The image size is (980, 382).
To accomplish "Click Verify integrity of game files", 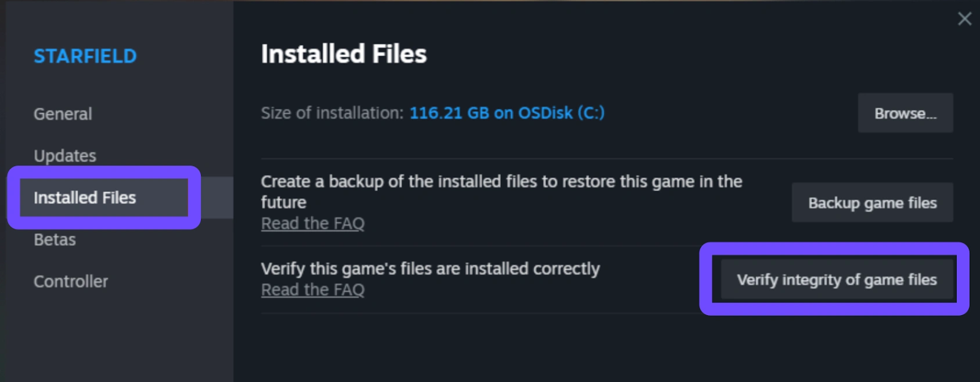I will 837,280.
